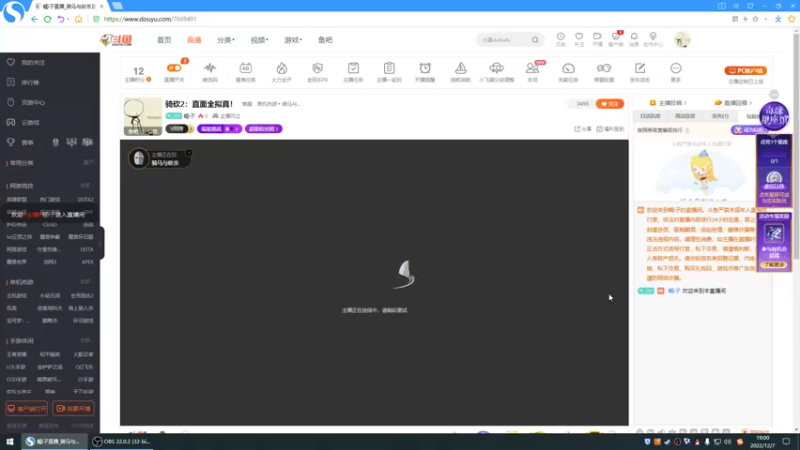
Task: Click the refresh button in browser toolbar
Action: click(x=47, y=19)
